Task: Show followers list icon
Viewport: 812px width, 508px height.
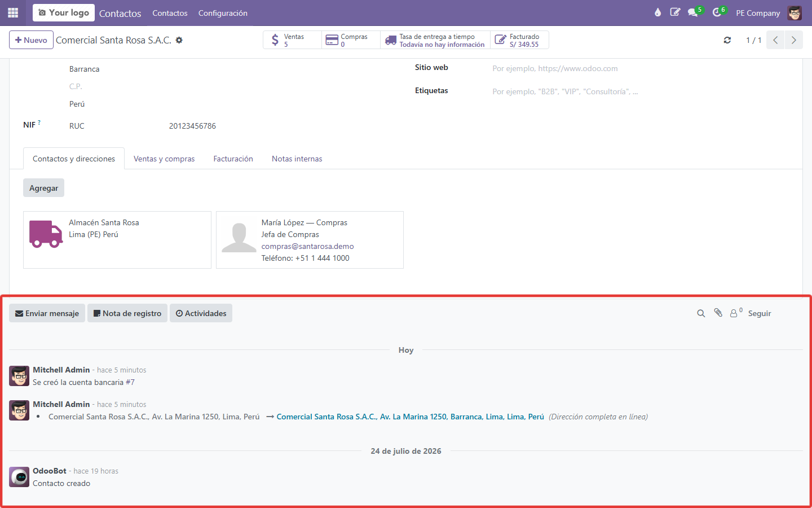Action: (736, 313)
